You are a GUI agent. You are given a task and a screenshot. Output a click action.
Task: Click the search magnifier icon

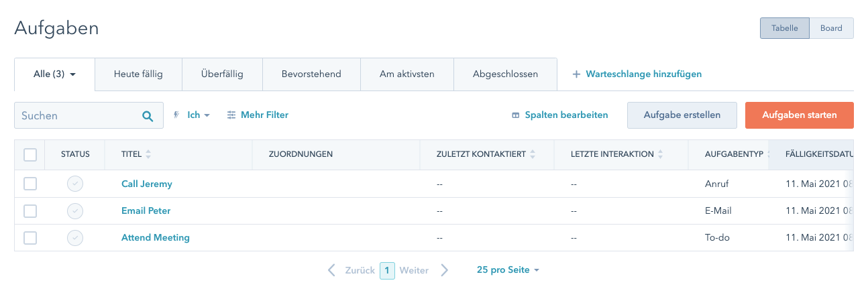148,116
